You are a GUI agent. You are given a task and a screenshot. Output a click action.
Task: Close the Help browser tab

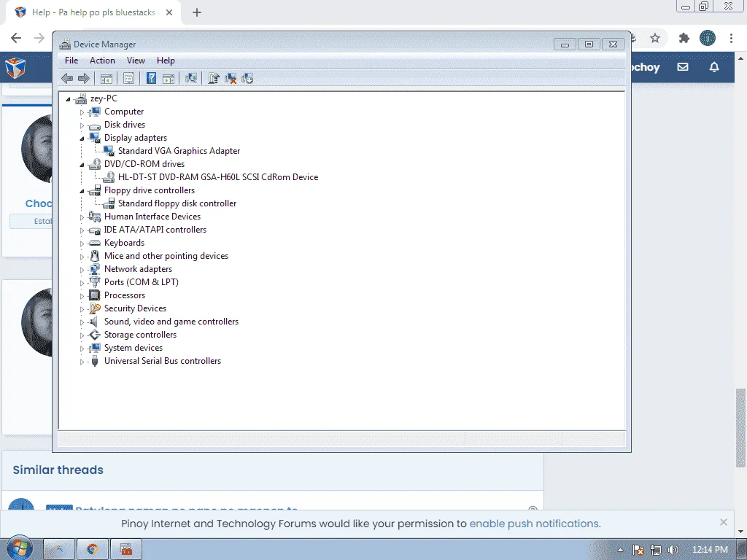click(x=169, y=13)
